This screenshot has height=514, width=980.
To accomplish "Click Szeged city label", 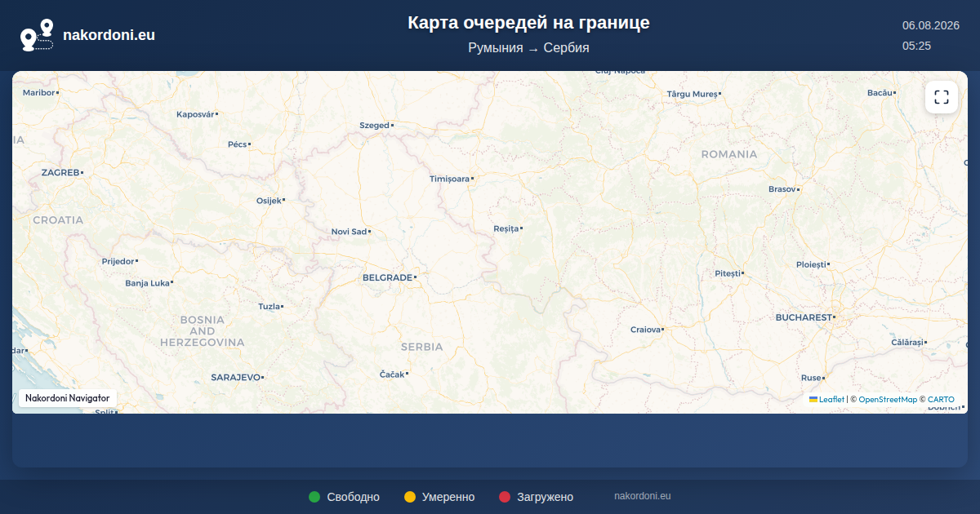I will coord(374,126).
